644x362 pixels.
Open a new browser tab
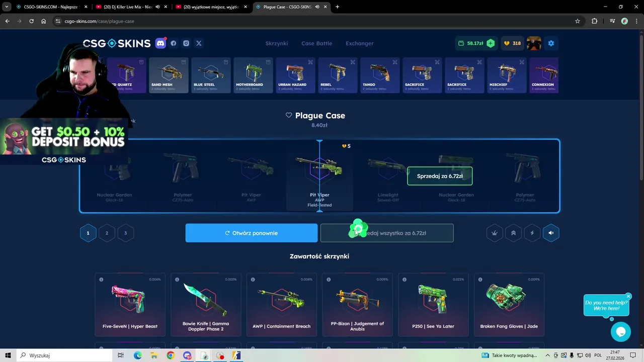click(337, 7)
